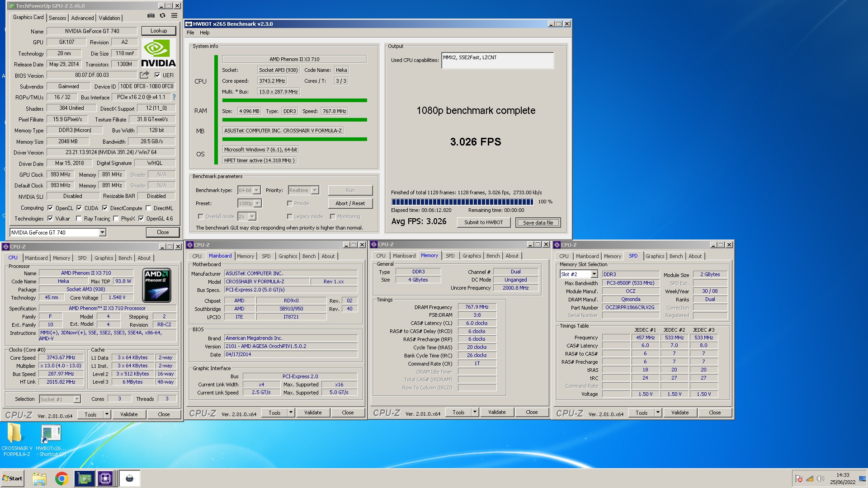The image size is (868, 488).
Task: Click the benchmark progress bar
Action: tap(462, 202)
